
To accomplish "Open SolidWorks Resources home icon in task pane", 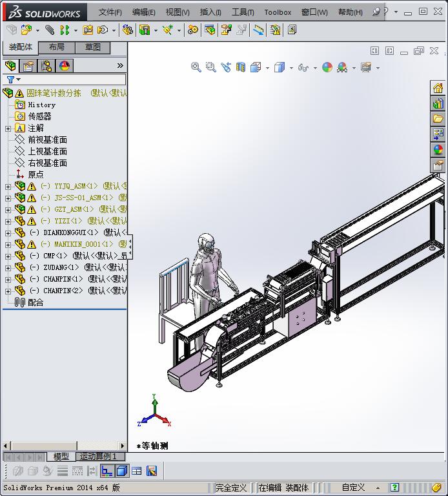I will pyautogui.click(x=438, y=88).
